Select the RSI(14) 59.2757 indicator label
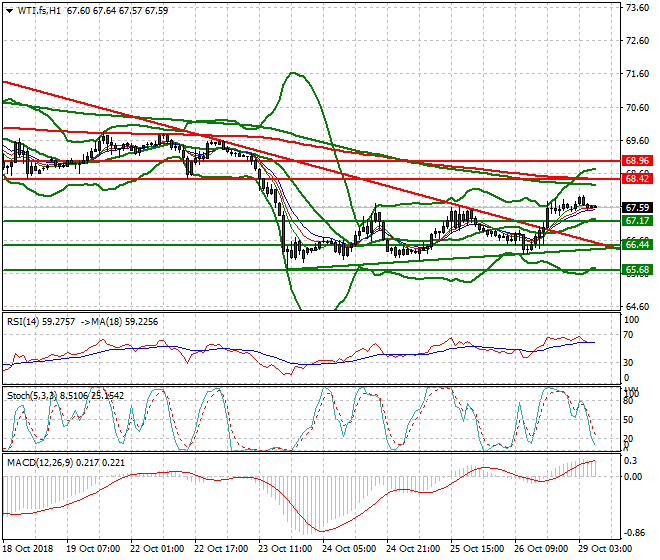660x560 pixels. [41, 322]
